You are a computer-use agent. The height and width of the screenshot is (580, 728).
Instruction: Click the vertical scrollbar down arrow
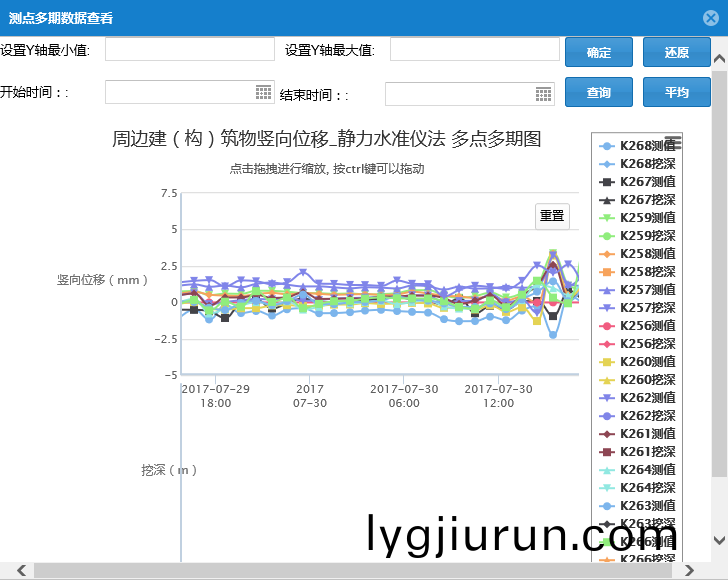click(x=719, y=540)
